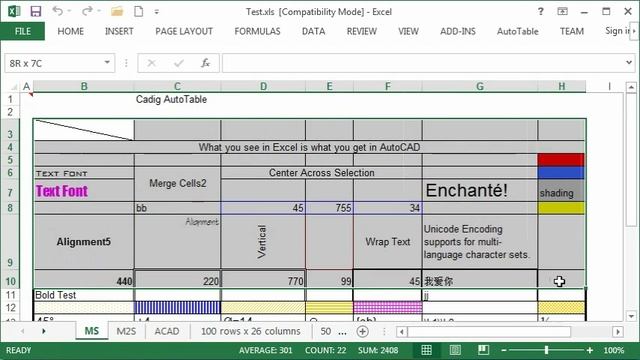This screenshot has width=640, height=360.
Task: Select the 'Cadig AutoTable' title cell
Action: [178, 99]
